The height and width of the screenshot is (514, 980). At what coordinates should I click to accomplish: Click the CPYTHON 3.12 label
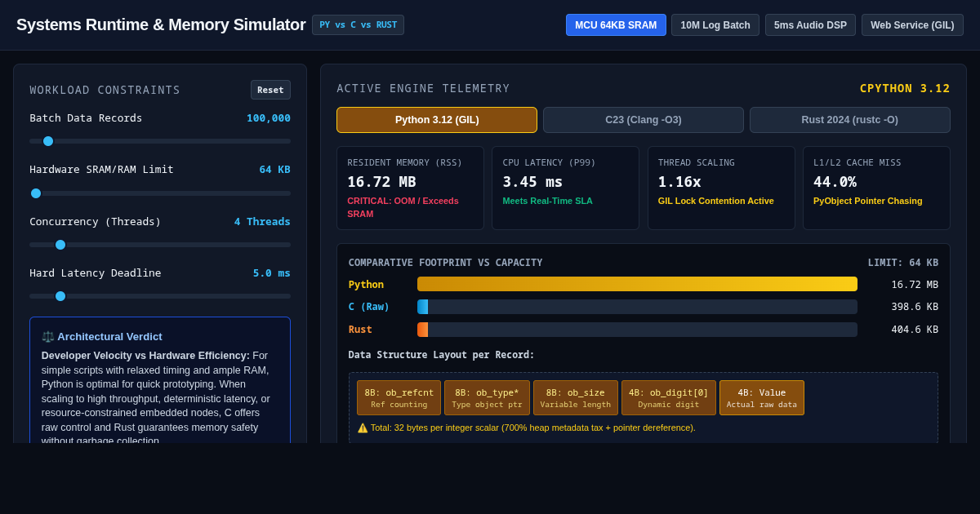click(905, 88)
